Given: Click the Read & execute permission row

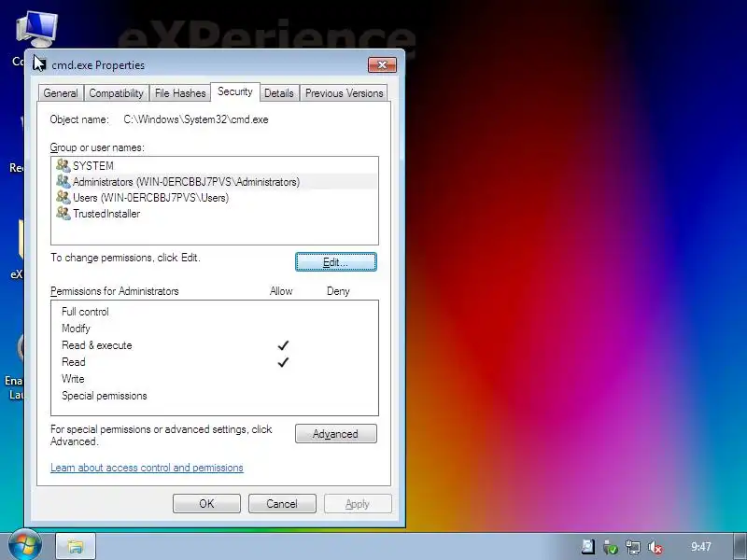Looking at the screenshot, I should pyautogui.click(x=215, y=345).
